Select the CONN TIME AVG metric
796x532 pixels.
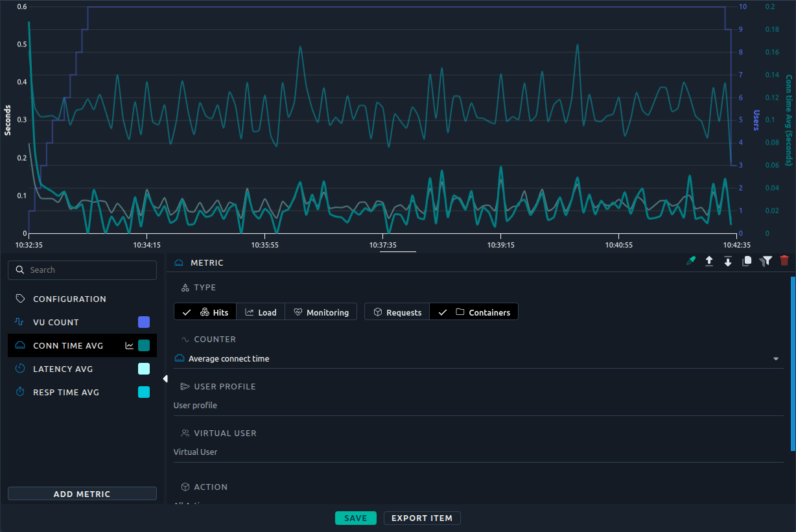[x=82, y=345]
